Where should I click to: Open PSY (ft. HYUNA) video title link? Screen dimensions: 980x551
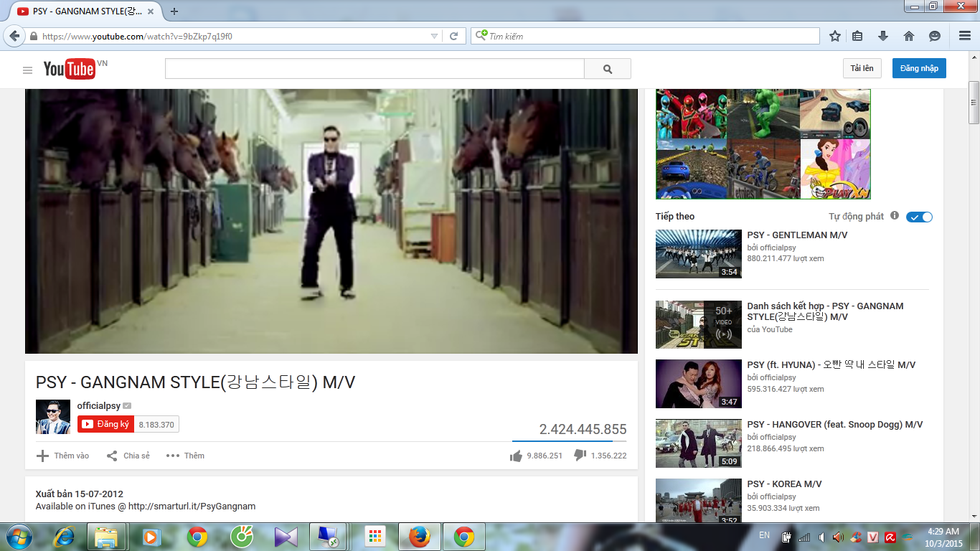831,365
